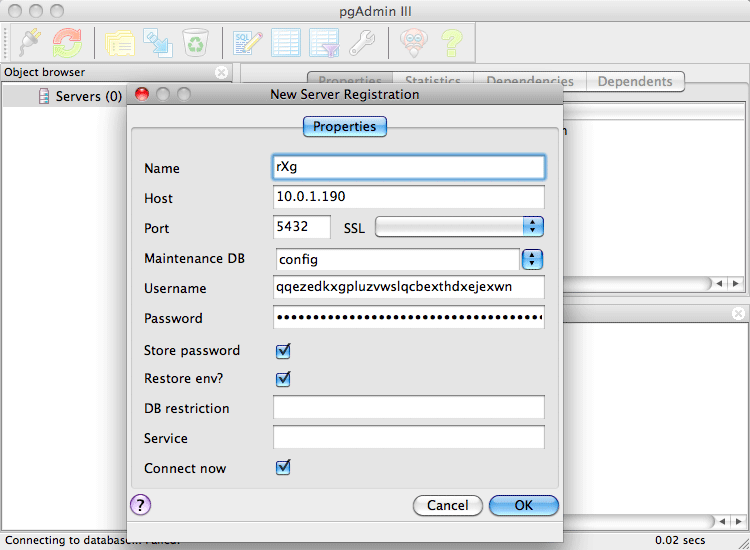Open the maintenance wrench icon

coord(362,43)
